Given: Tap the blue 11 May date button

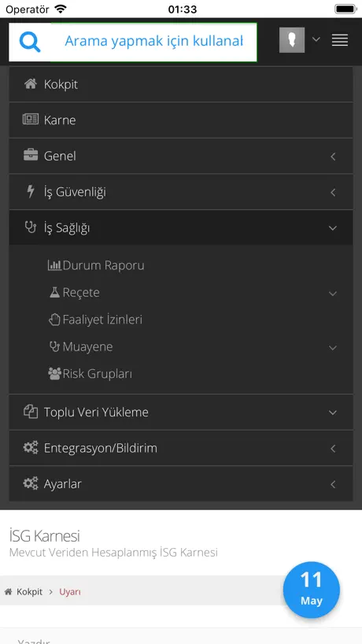Looking at the screenshot, I should click(x=312, y=590).
